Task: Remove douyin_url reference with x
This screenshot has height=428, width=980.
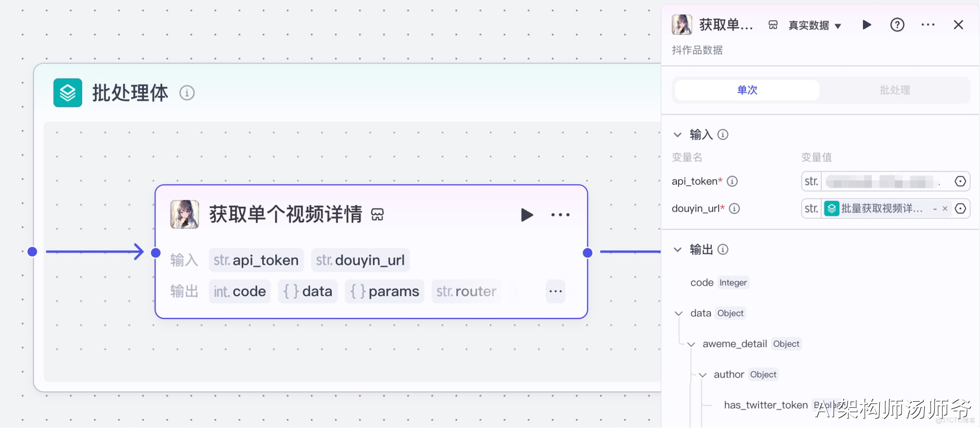Action: (x=945, y=209)
